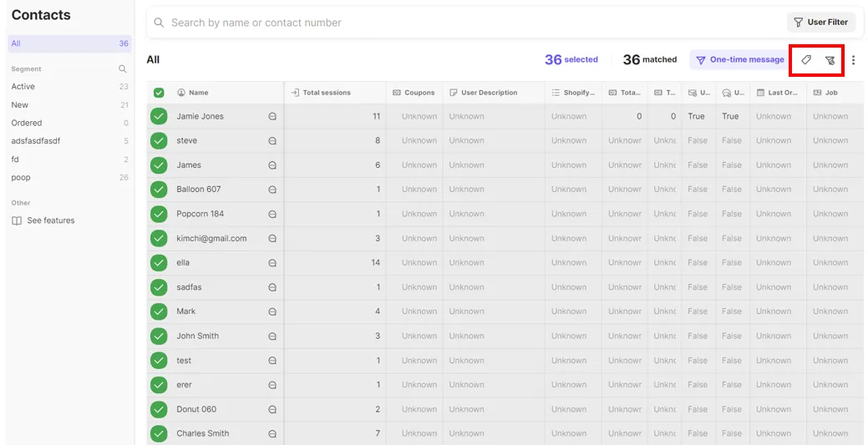Select the poop segment

(x=21, y=177)
